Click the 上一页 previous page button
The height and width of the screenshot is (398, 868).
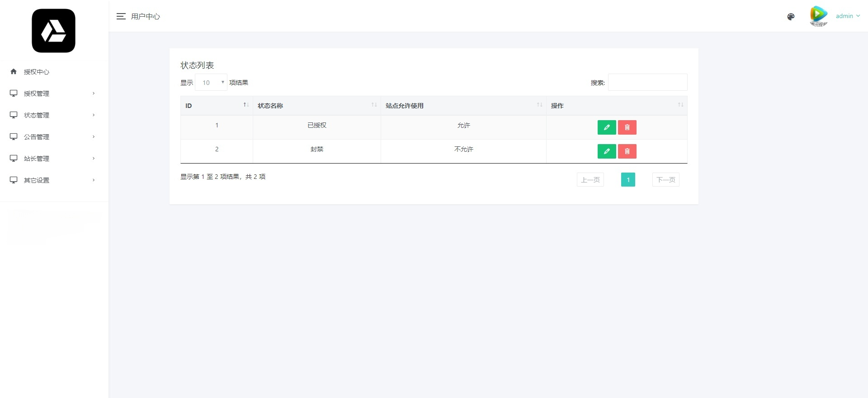tap(590, 180)
